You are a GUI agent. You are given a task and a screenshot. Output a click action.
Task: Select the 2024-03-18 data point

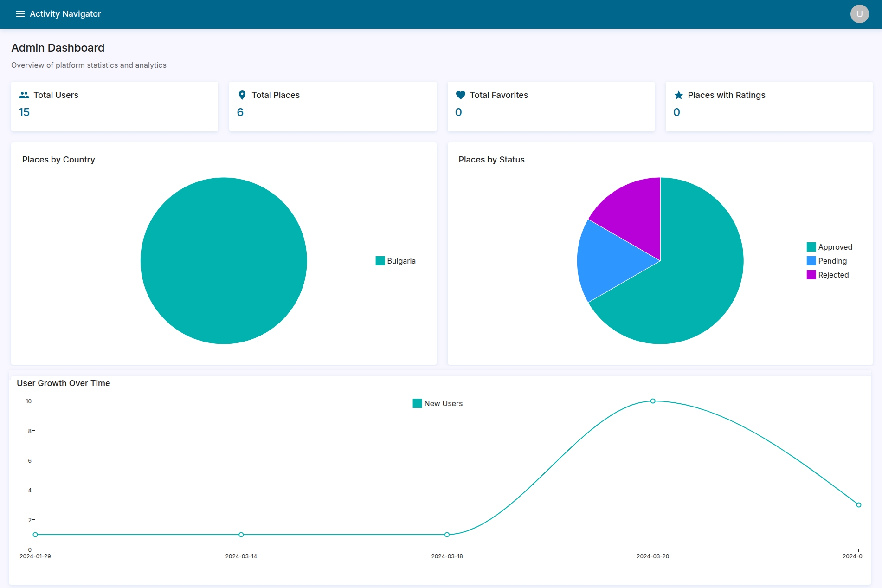point(447,535)
